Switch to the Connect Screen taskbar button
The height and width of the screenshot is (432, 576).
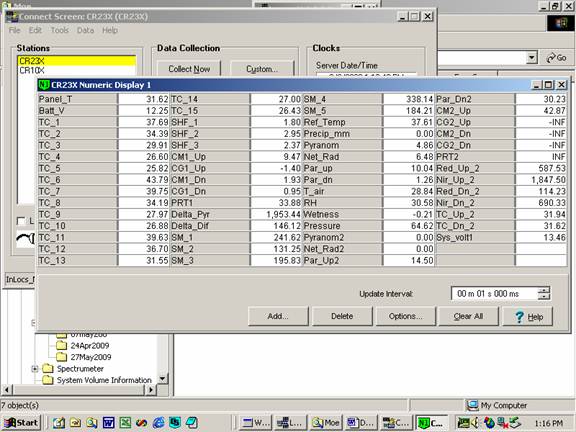click(x=396, y=423)
